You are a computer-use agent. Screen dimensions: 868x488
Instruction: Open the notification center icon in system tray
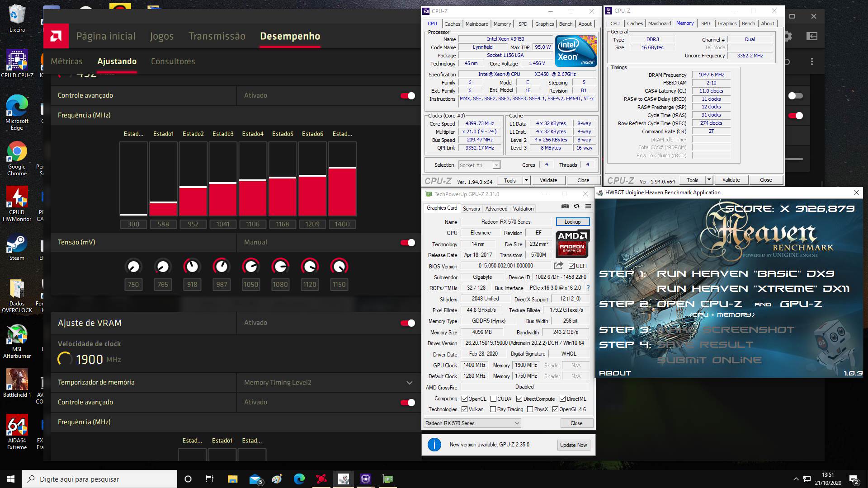tap(854, 479)
